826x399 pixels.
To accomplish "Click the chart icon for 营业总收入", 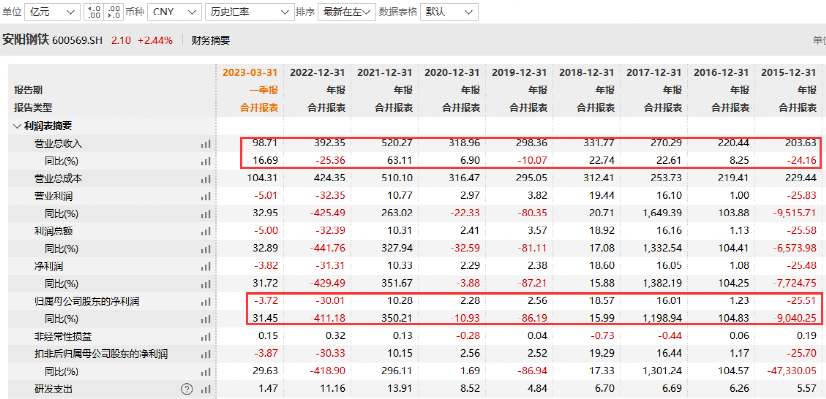I will tap(205, 144).
